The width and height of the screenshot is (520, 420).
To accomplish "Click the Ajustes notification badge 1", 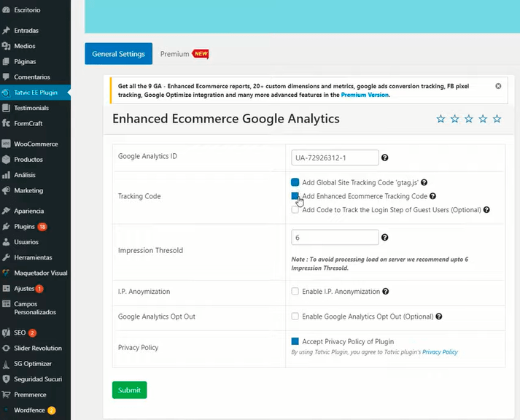I will click(39, 289).
